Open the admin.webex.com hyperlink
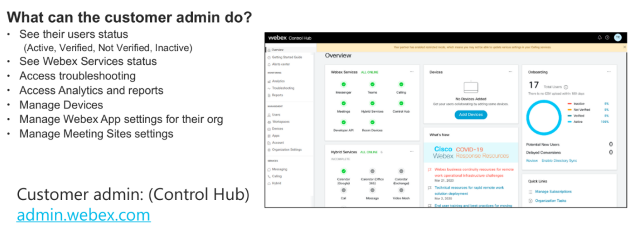644x246 pixels. 83,215
